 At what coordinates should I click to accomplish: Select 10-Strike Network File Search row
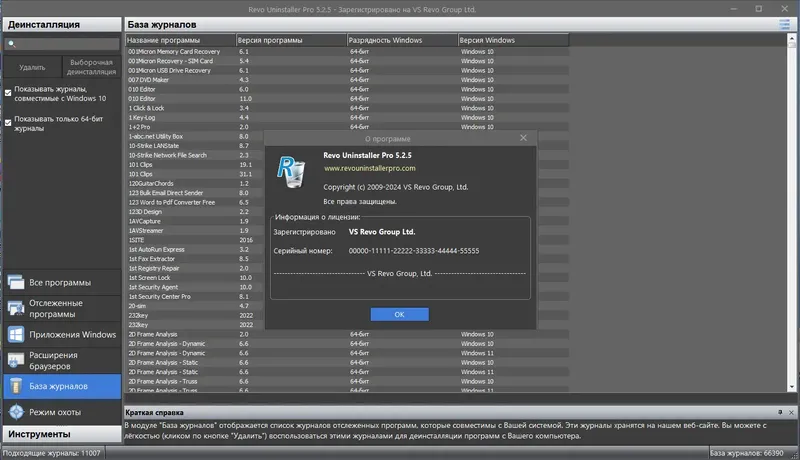click(194, 155)
